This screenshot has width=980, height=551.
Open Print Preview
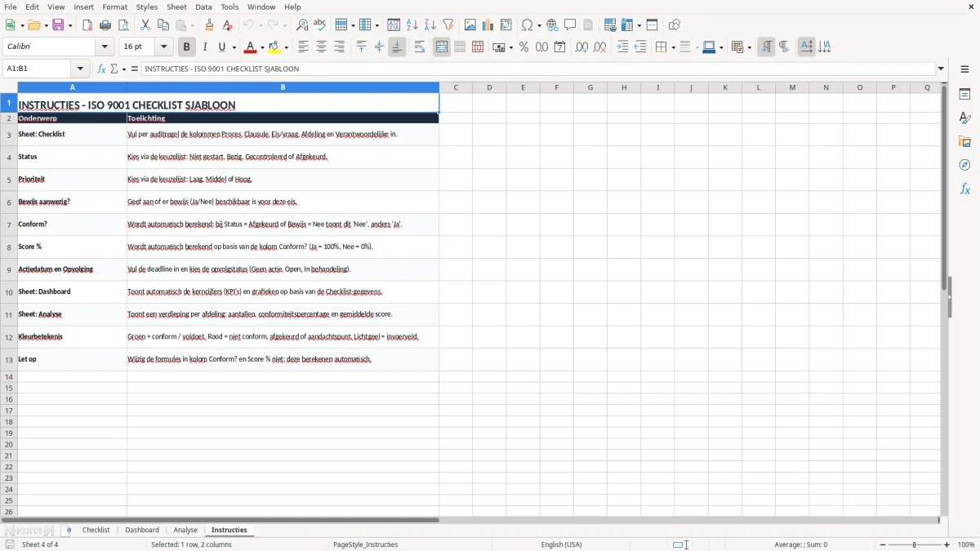pyautogui.click(x=123, y=25)
